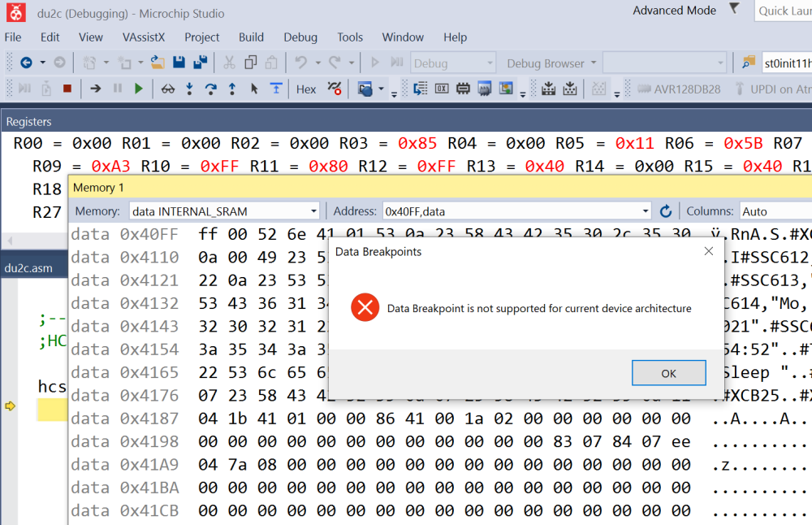Expand the Address history dropdown arrow
812x525 pixels.
click(x=646, y=211)
